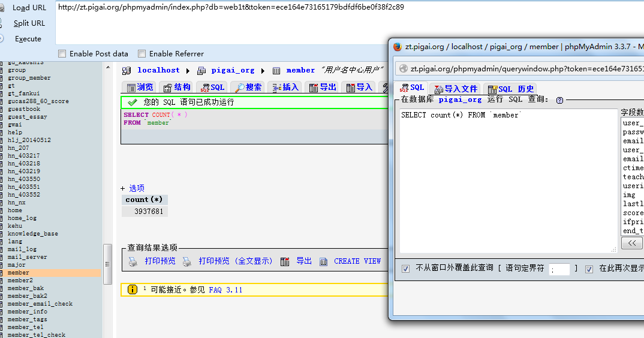Switch to 结构 (Structure) tab
The width and height of the screenshot is (644, 338).
(177, 87)
